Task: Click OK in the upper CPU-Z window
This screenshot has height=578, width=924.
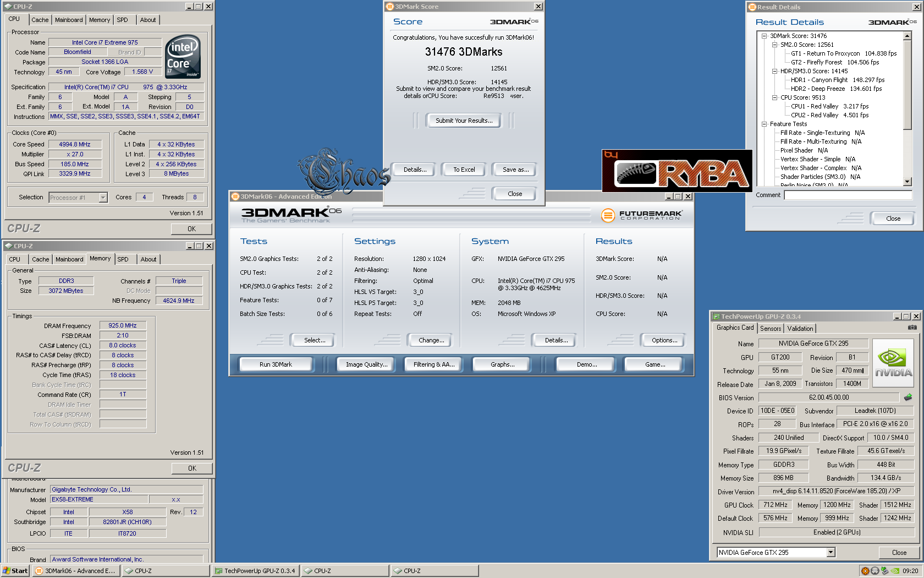Action: (x=191, y=229)
